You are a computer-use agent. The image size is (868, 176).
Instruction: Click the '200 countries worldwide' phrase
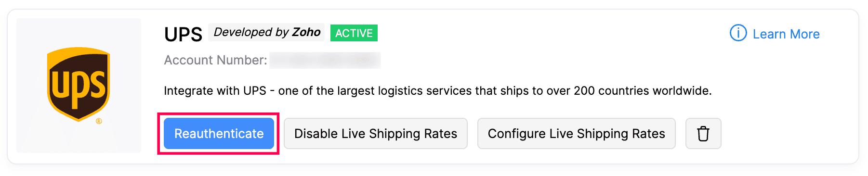[643, 91]
